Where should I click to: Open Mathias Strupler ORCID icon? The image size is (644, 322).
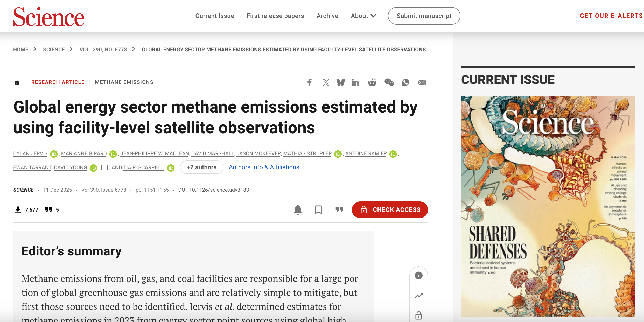click(x=338, y=154)
